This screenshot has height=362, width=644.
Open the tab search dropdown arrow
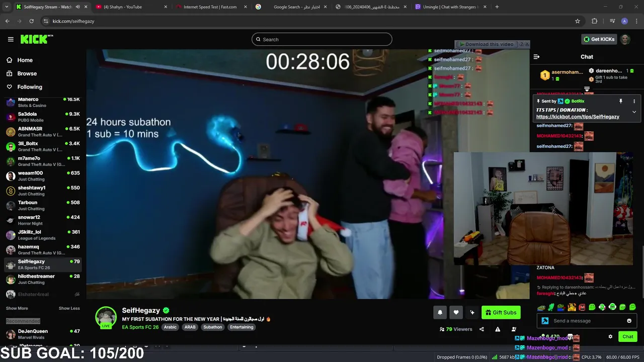(x=6, y=7)
